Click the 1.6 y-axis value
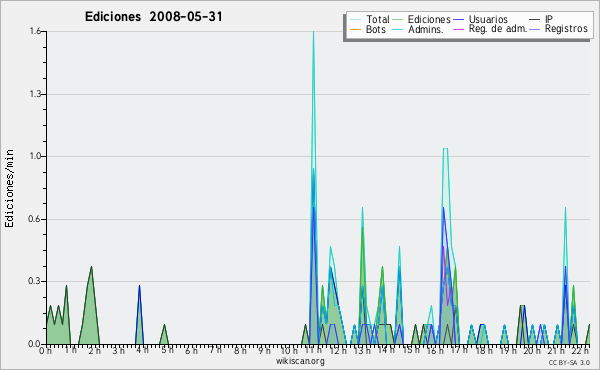This screenshot has width=600, height=370. tap(35, 31)
